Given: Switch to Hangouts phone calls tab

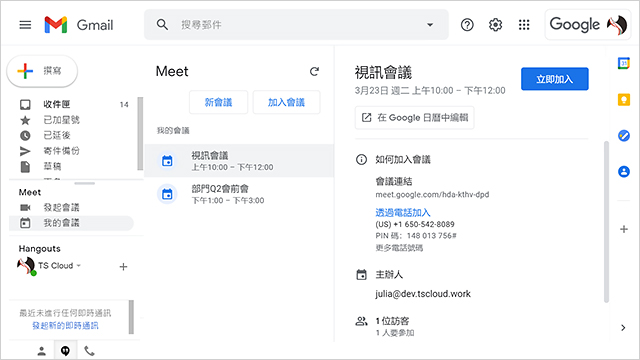Looking at the screenshot, I should click(89, 351).
